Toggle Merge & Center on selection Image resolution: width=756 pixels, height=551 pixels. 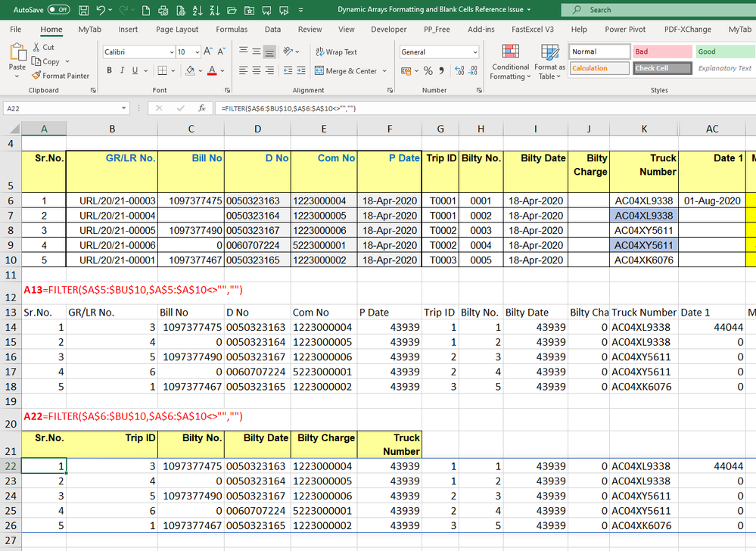click(346, 71)
